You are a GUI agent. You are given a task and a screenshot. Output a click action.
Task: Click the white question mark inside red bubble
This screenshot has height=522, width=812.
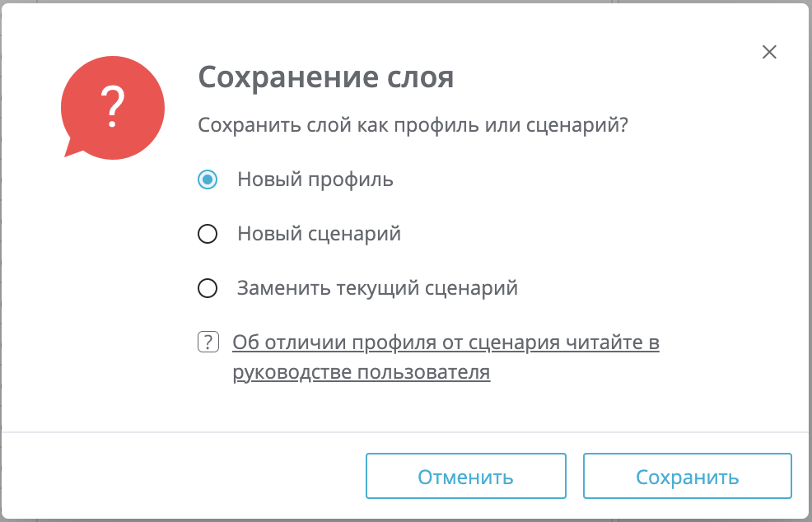click(112, 107)
